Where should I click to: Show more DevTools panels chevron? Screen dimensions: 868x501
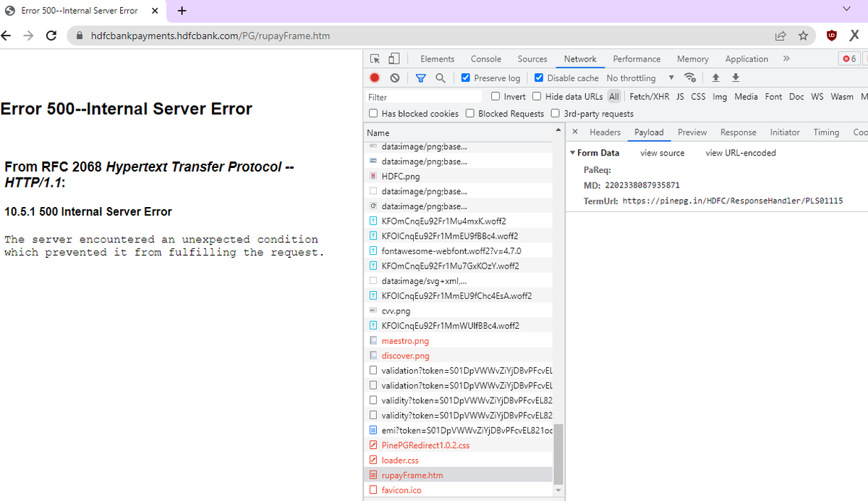pos(786,59)
